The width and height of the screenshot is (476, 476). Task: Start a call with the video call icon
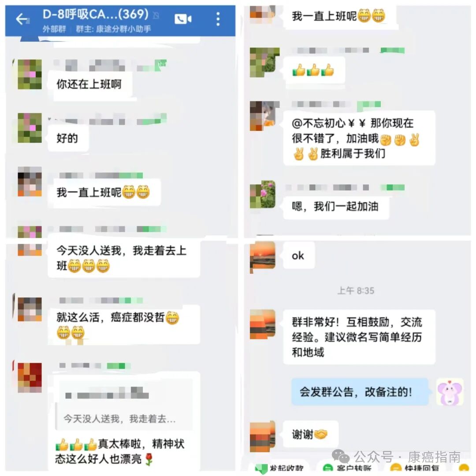[x=183, y=19]
